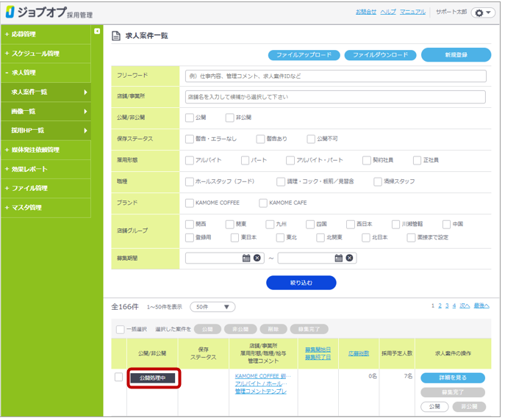
Task: Check the 北日本 store group
Action: [366, 237]
